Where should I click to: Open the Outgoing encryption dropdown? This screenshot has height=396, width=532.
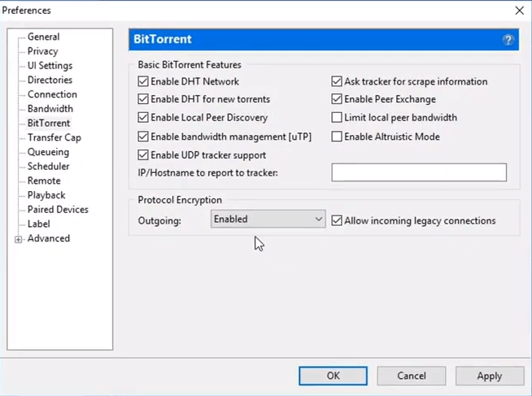click(268, 219)
